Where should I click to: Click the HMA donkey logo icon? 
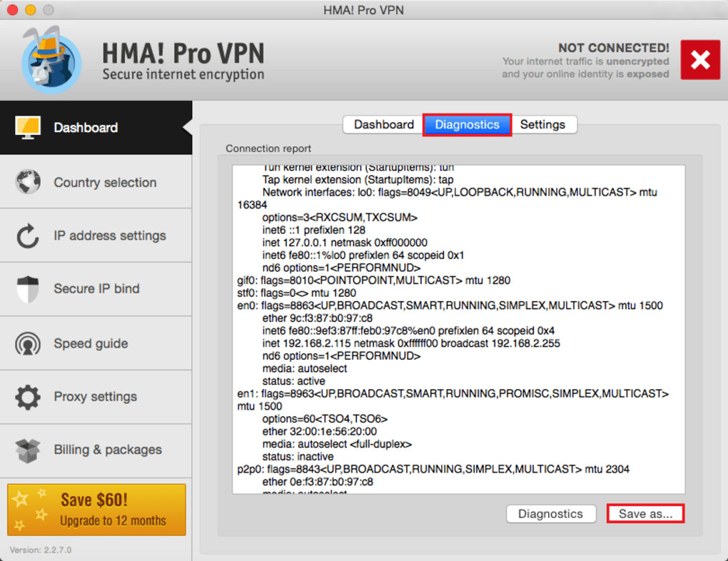point(51,59)
